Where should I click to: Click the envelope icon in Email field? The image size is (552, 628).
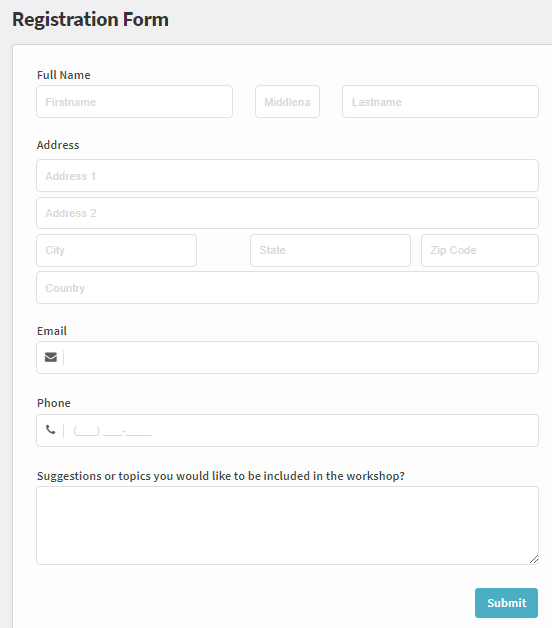point(51,357)
